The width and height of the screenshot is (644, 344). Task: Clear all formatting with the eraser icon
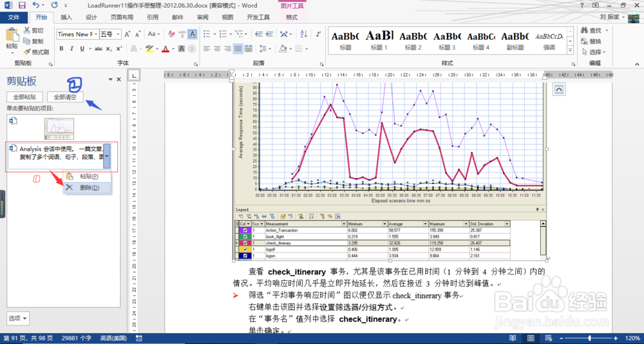tap(172, 34)
